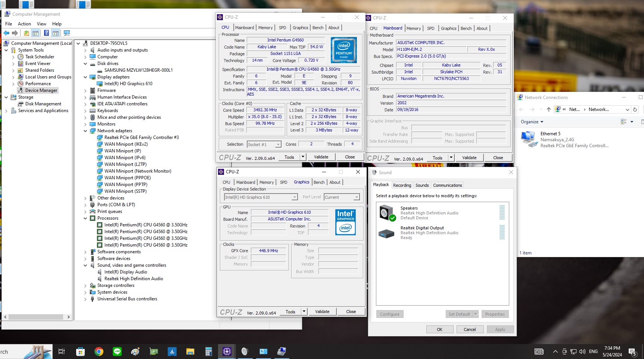The height and width of the screenshot is (359, 644).
Task: Open Socket #1 selection dropdown
Action: coord(264,144)
